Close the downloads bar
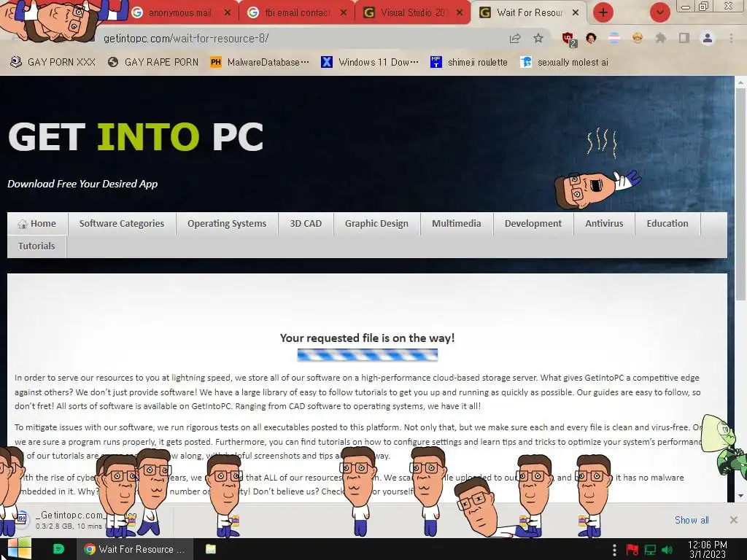Screen dimensions: 747x560 [734, 520]
